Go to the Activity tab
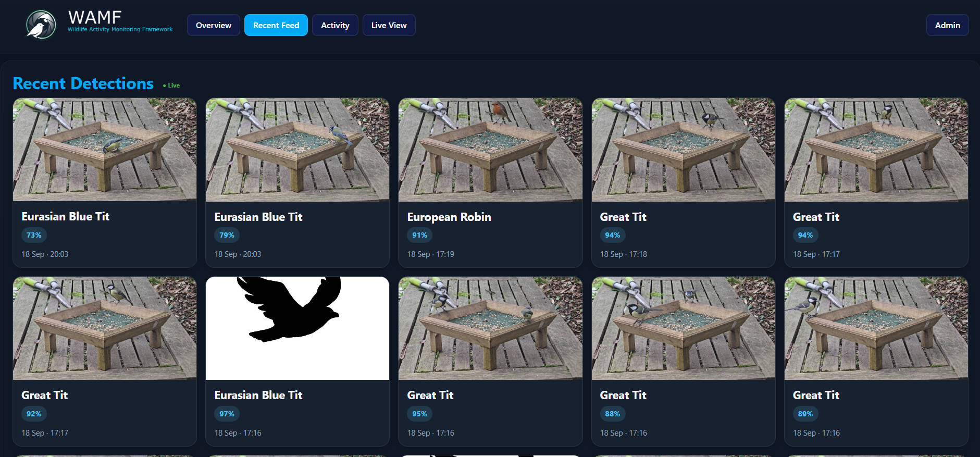Viewport: 980px width, 457px height. coord(335,25)
